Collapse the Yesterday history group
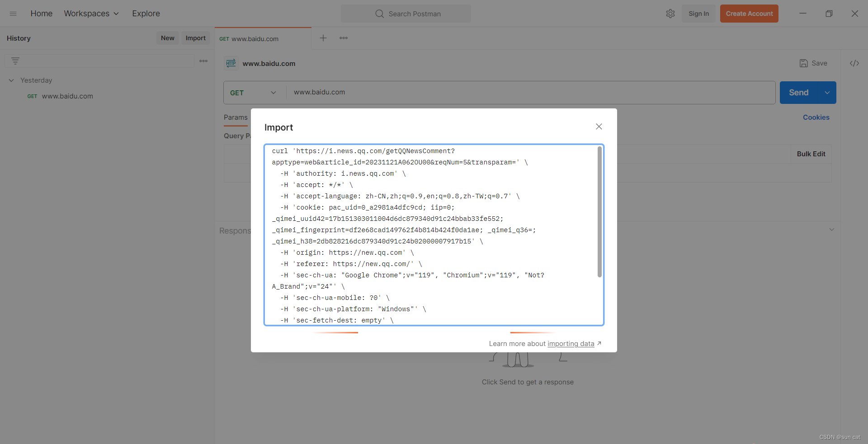This screenshot has width=868, height=444. click(11, 80)
